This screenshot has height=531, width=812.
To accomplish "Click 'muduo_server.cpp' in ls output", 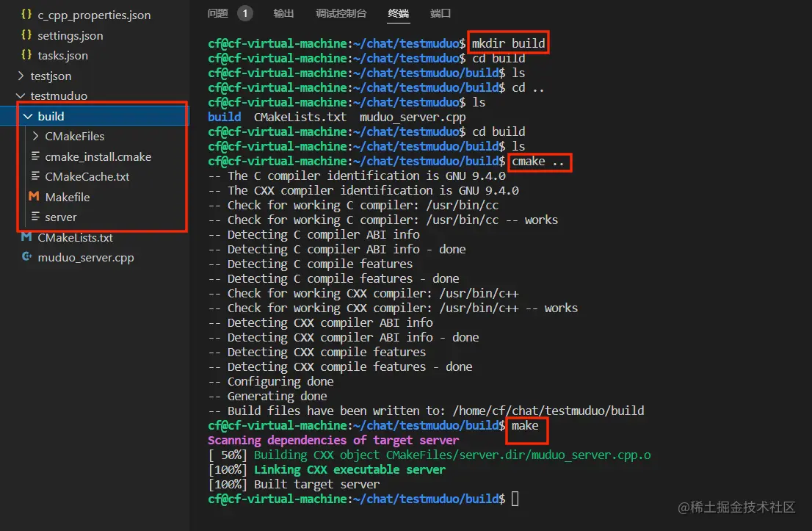I will coord(413,117).
